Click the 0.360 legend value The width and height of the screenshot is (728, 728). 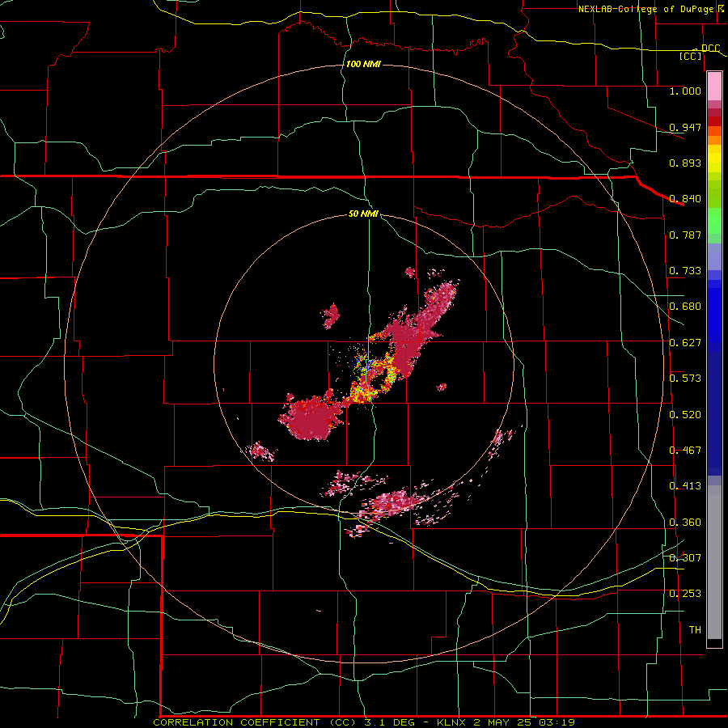(x=685, y=523)
